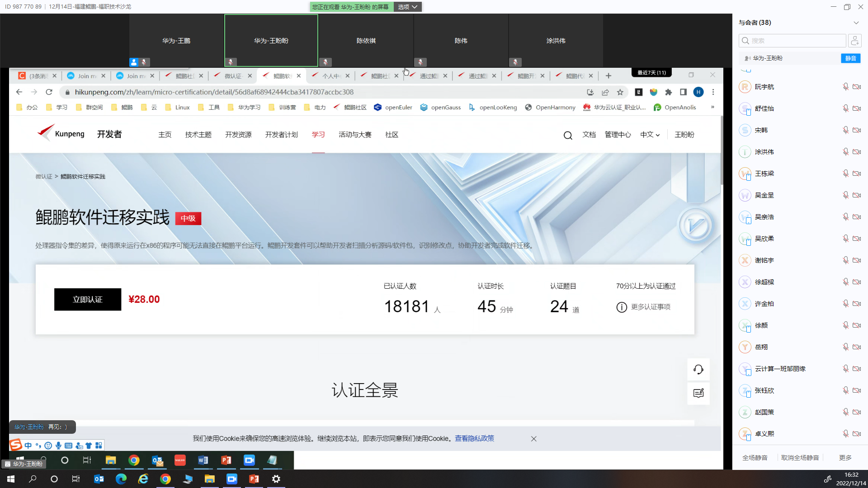Viewport: 868px width, 488px height.
Task: Click 微认证 breadcrumb link
Action: tap(44, 177)
